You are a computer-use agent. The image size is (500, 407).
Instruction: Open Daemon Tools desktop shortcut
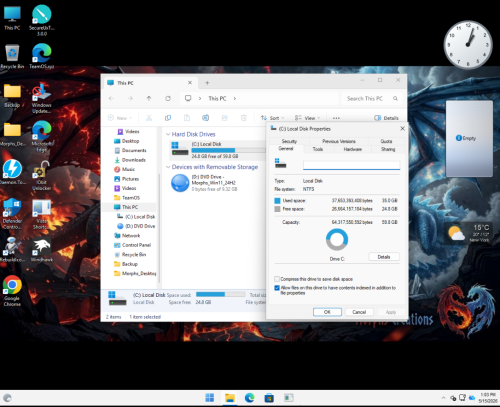12,172
